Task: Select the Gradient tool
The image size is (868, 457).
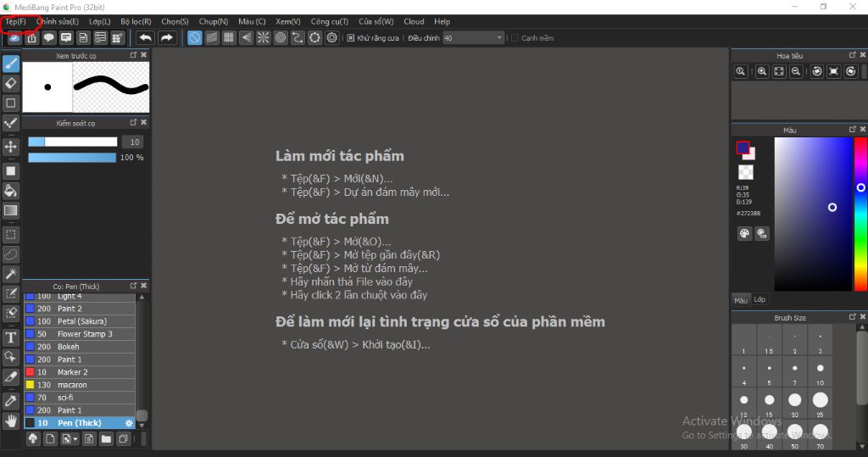Action: pos(10,210)
